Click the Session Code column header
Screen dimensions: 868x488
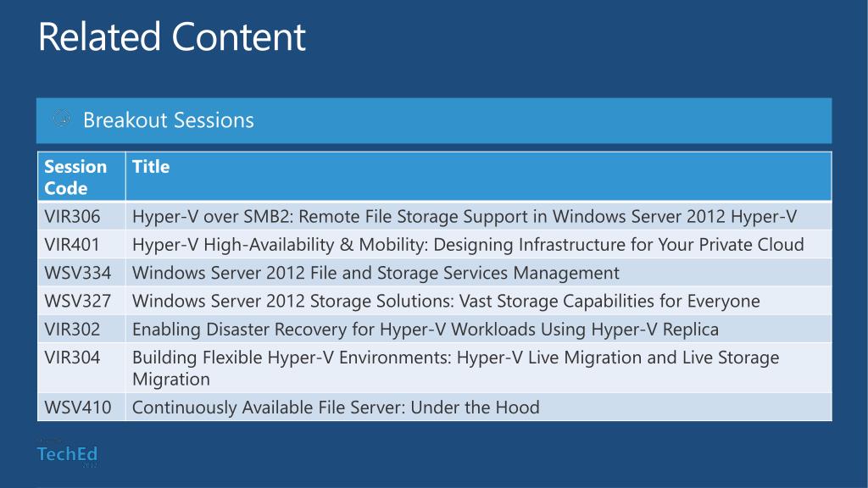click(x=75, y=177)
